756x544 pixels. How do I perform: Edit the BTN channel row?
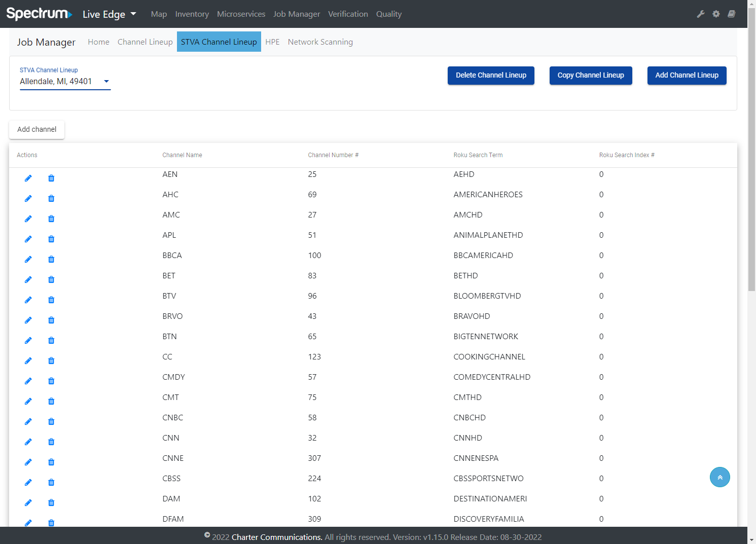[x=28, y=340]
